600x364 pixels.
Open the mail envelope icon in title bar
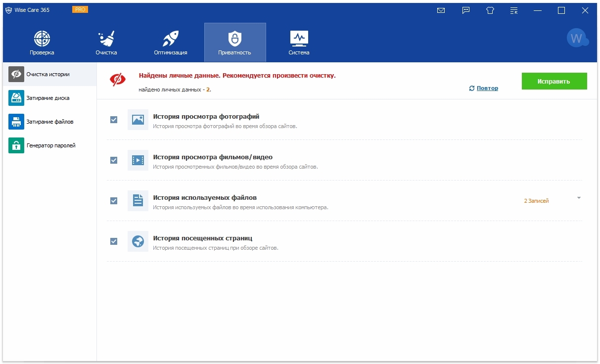click(441, 10)
